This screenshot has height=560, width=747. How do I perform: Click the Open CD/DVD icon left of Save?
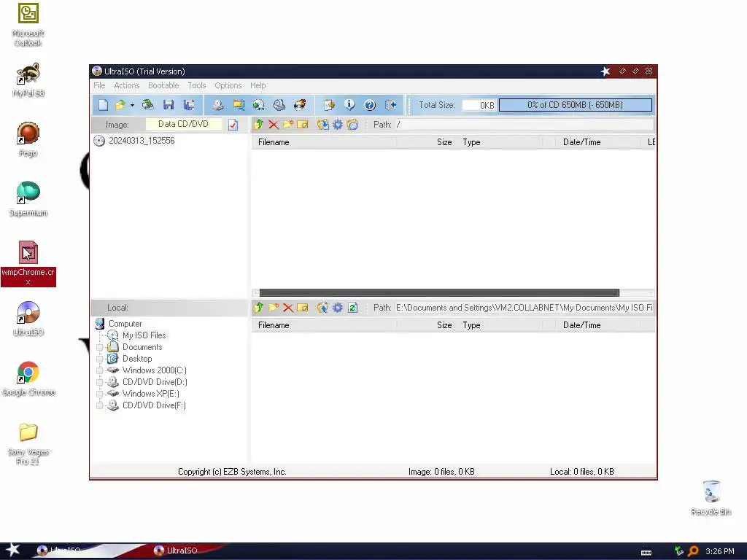tap(147, 105)
